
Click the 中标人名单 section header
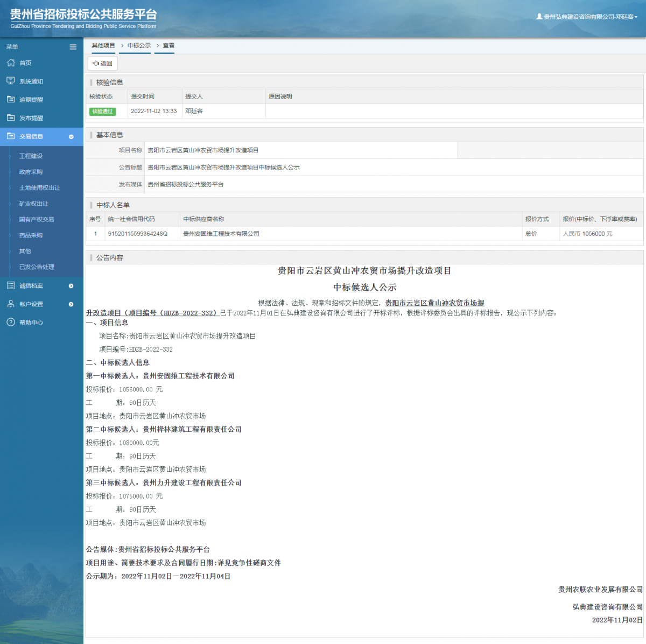click(113, 205)
